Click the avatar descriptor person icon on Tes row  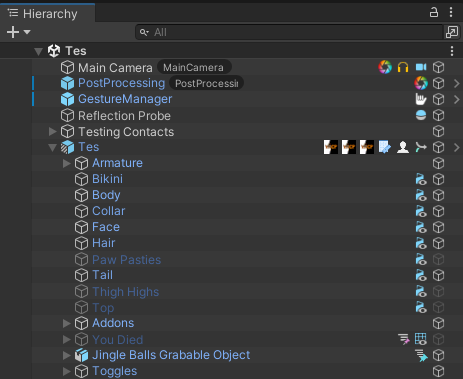403,147
